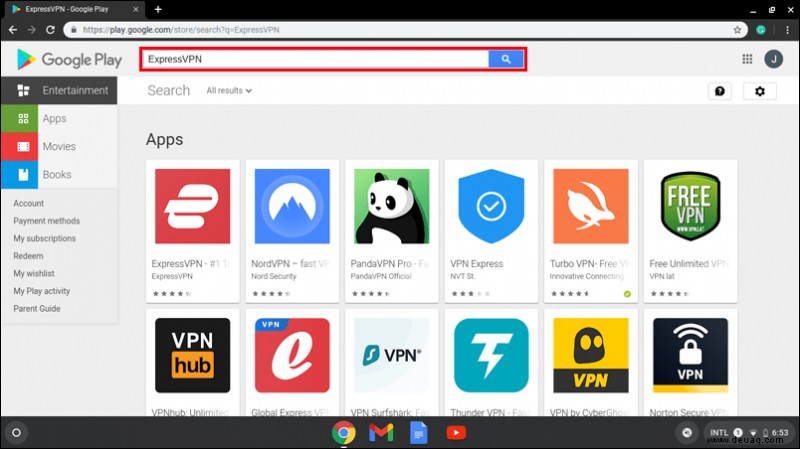Screen dimensions: 800x449
Task: Open My wishlist
Action: point(34,273)
